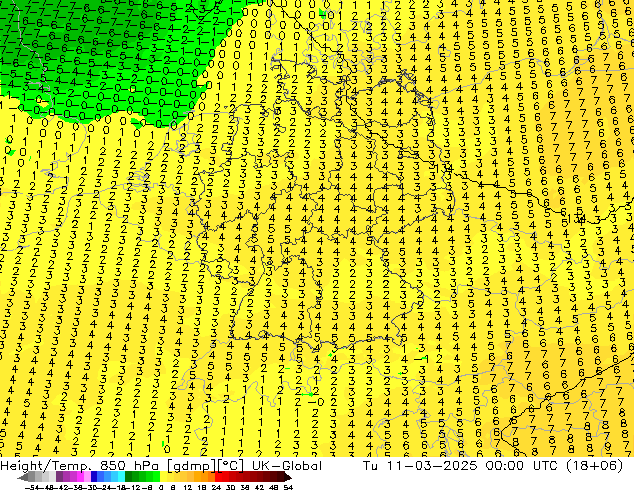The width and height of the screenshot is (634, 490).
Task: Click the dark maroon arrow end of the colorbar
Action: pos(288,477)
